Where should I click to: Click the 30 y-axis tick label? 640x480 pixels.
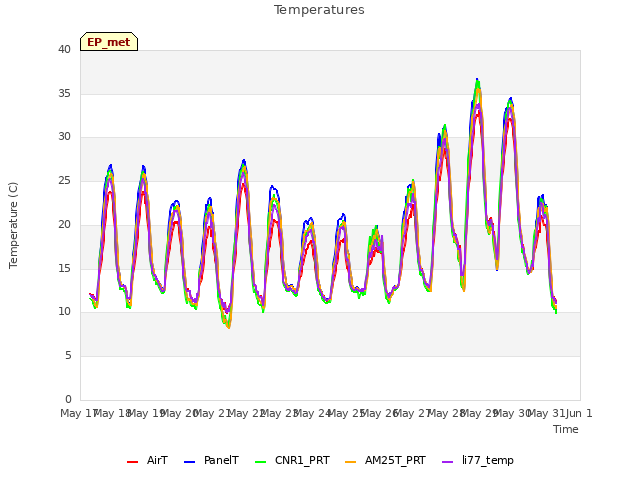(64, 137)
